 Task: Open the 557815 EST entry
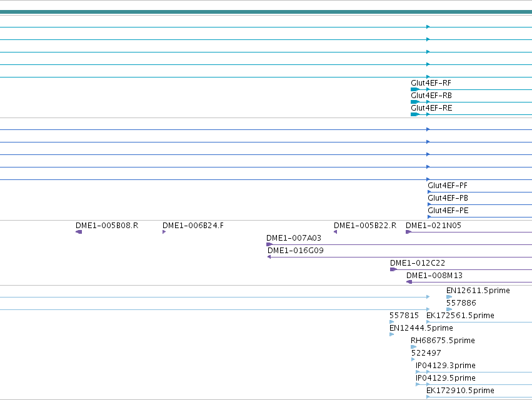(404, 316)
